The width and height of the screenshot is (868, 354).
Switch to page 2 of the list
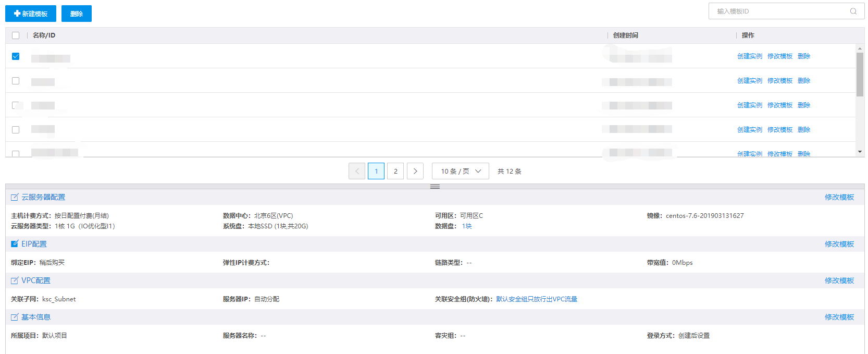[395, 171]
